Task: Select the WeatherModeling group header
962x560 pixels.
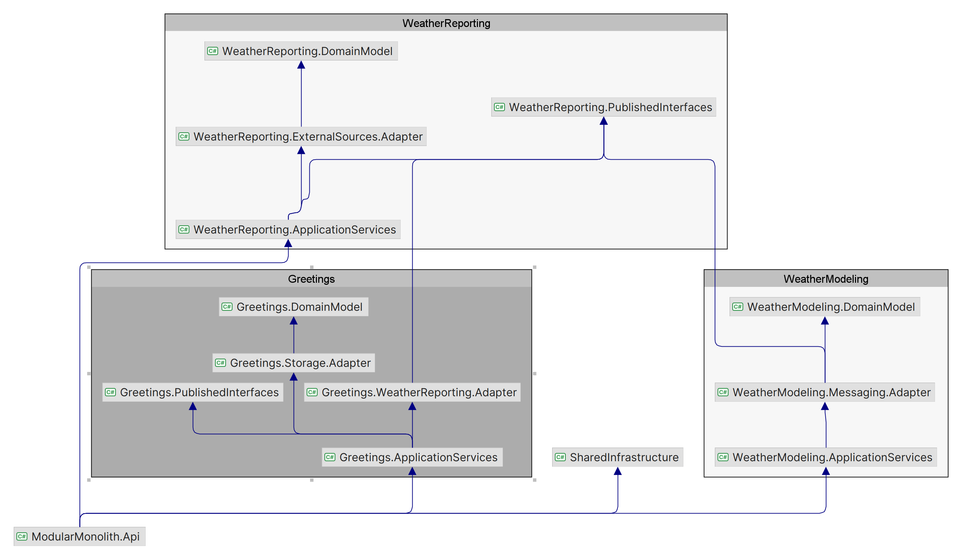Action: click(825, 279)
